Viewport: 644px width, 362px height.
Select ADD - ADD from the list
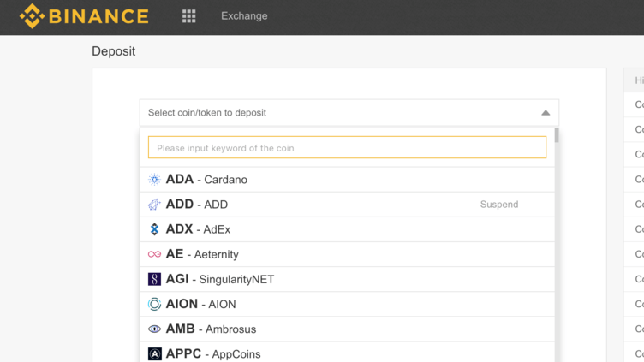(x=347, y=205)
